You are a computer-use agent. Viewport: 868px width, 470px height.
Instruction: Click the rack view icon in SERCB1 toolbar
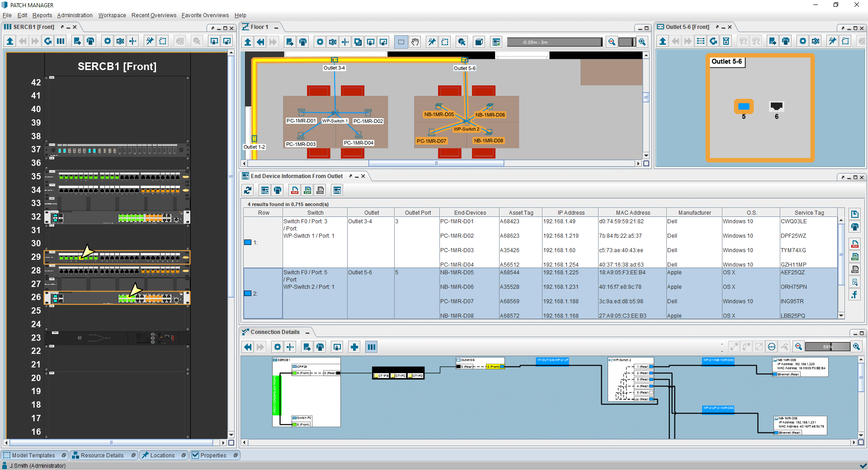click(x=61, y=41)
